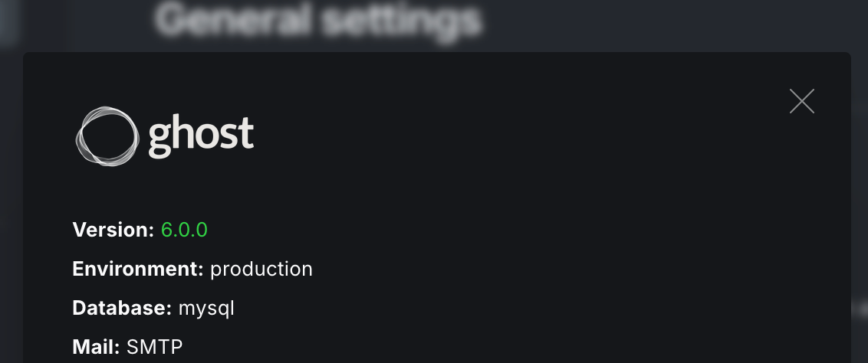This screenshot has height=363, width=868.
Task: Click the Environment label
Action: pos(137,270)
